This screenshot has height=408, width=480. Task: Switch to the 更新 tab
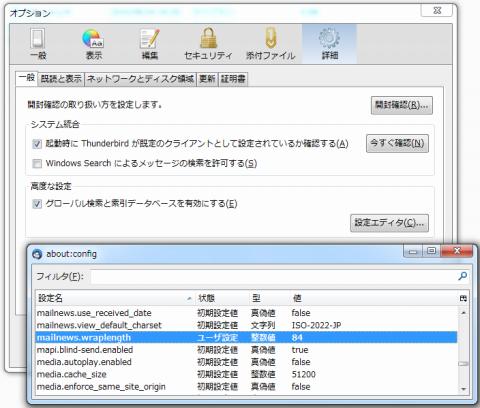click(207, 79)
